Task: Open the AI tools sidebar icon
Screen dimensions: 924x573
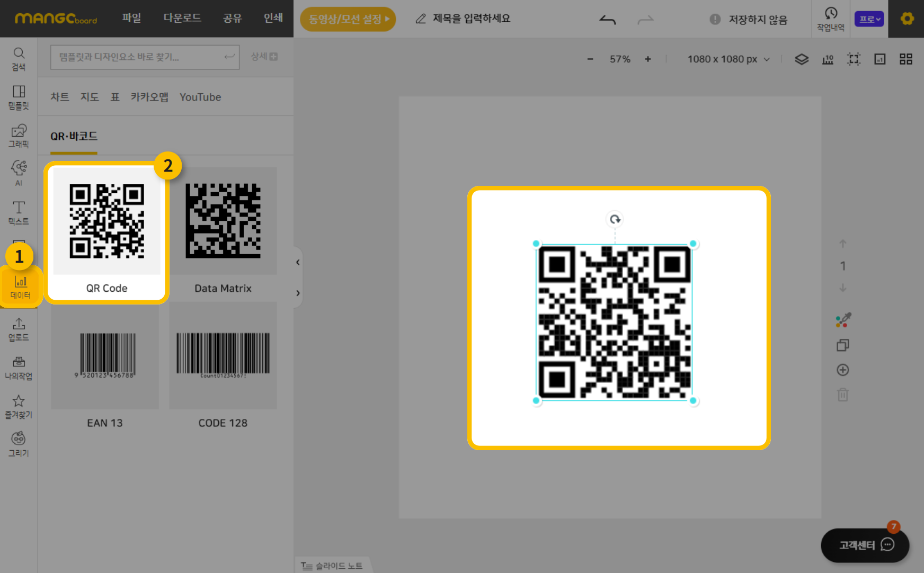Action: pyautogui.click(x=19, y=173)
